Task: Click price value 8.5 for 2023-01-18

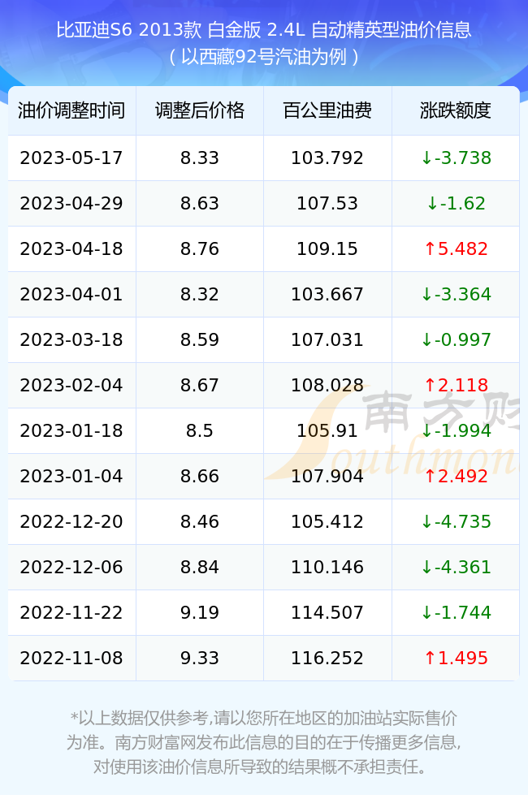Action: pos(200,431)
